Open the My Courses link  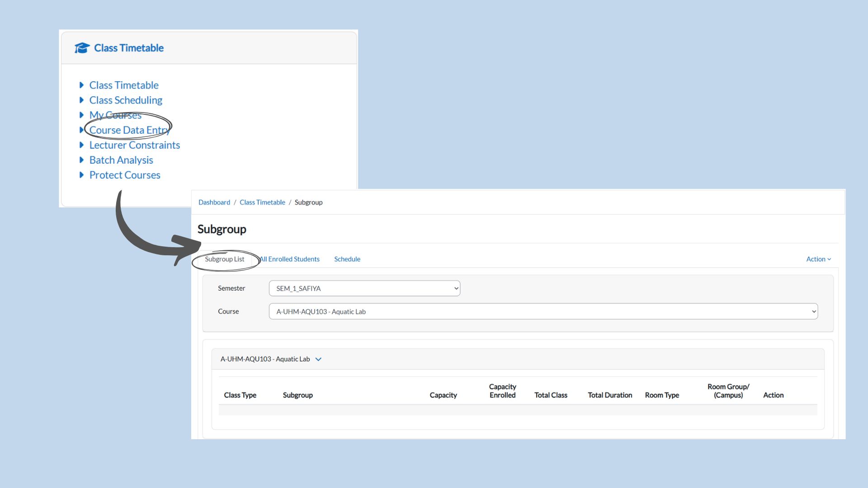pos(115,115)
